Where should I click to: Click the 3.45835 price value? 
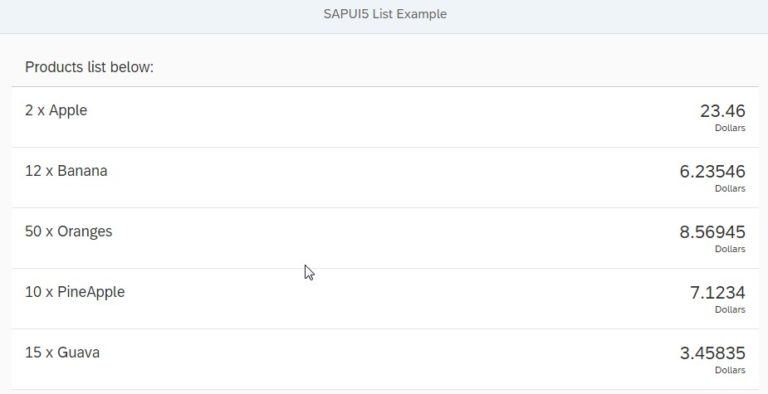click(x=712, y=353)
